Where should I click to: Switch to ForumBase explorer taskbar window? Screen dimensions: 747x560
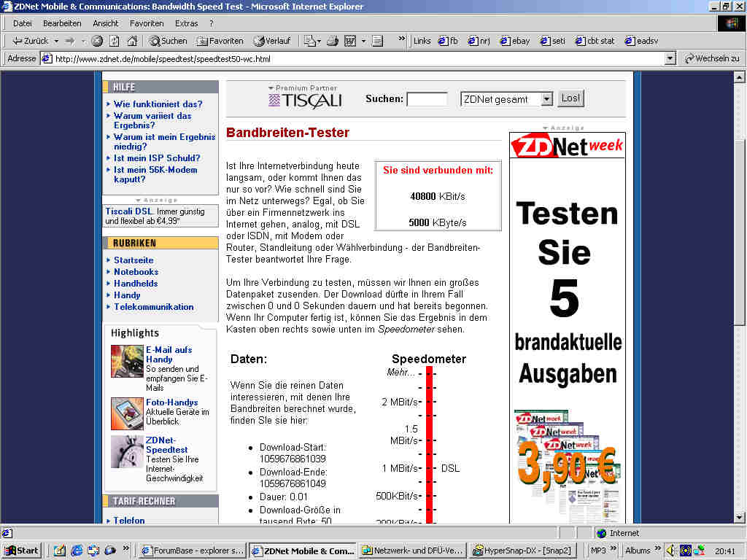(193, 551)
